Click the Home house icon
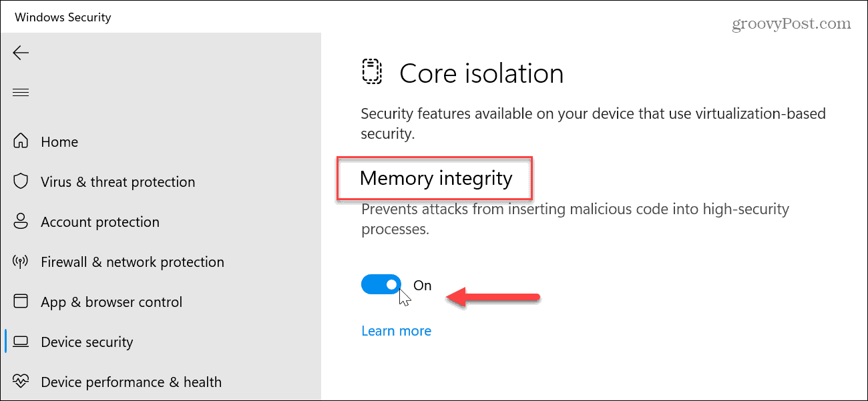Image resolution: width=868 pixels, height=401 pixels. tap(21, 141)
